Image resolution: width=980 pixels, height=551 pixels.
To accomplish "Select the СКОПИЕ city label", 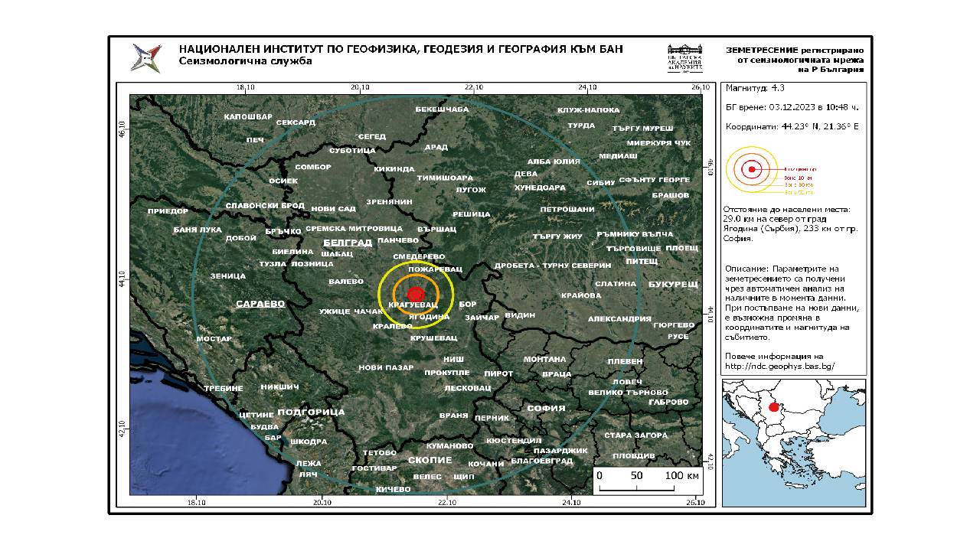I will point(428,460).
